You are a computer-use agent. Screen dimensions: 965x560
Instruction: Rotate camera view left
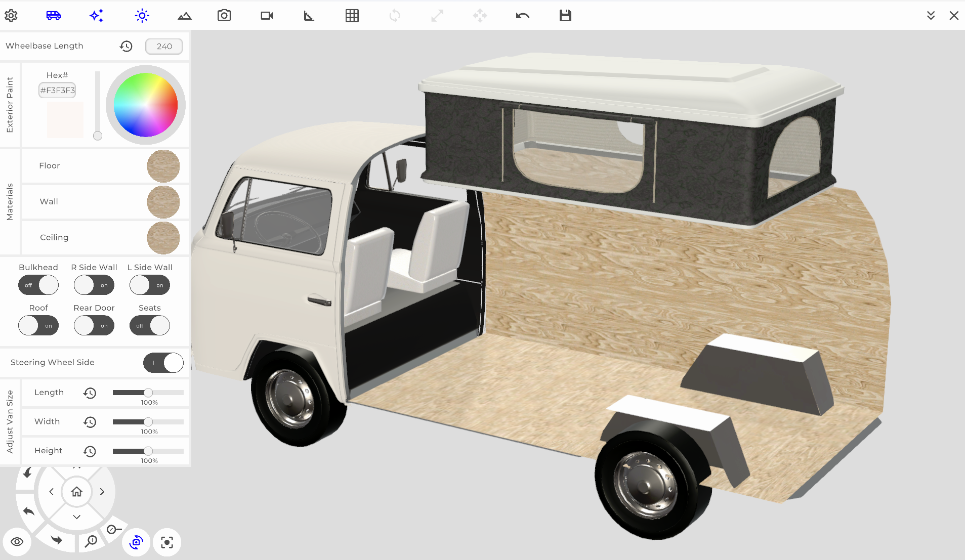point(51,492)
